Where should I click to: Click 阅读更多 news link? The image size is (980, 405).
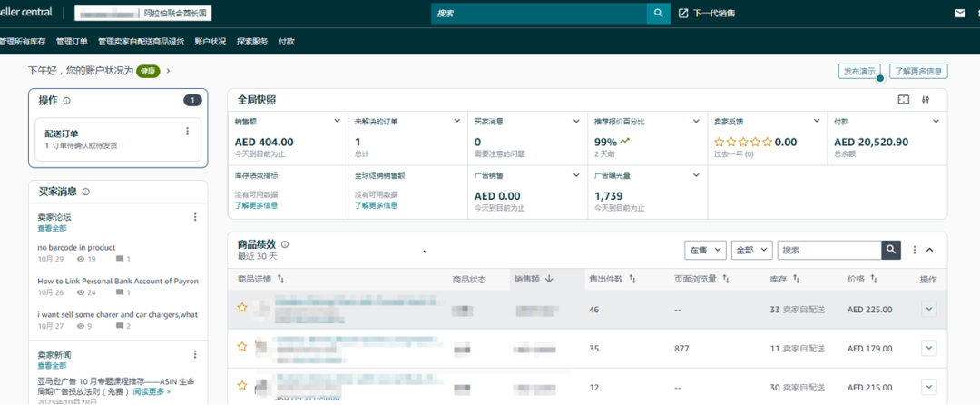click(152, 392)
